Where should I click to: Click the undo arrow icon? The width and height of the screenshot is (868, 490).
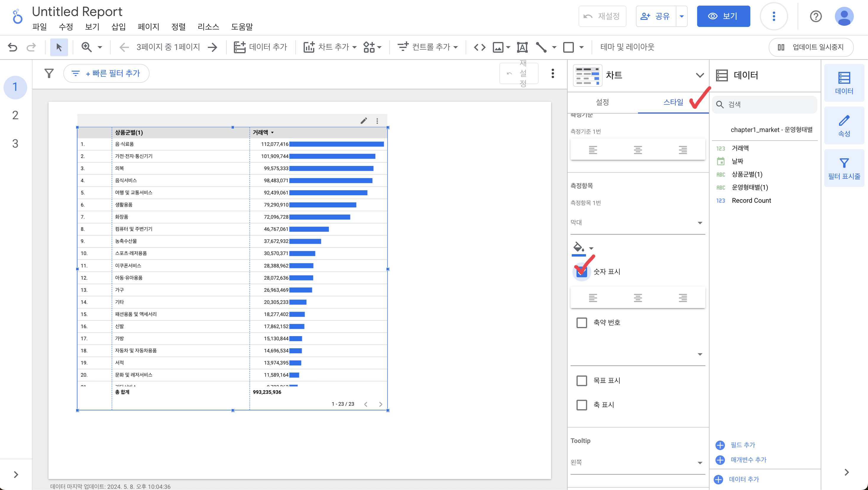coord(12,47)
